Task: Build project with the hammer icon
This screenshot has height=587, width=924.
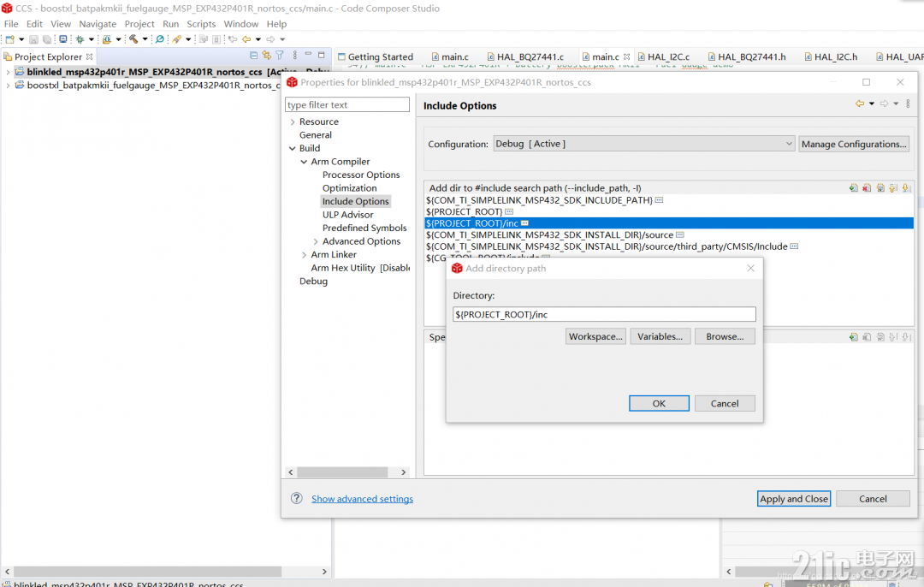Action: click(x=133, y=39)
